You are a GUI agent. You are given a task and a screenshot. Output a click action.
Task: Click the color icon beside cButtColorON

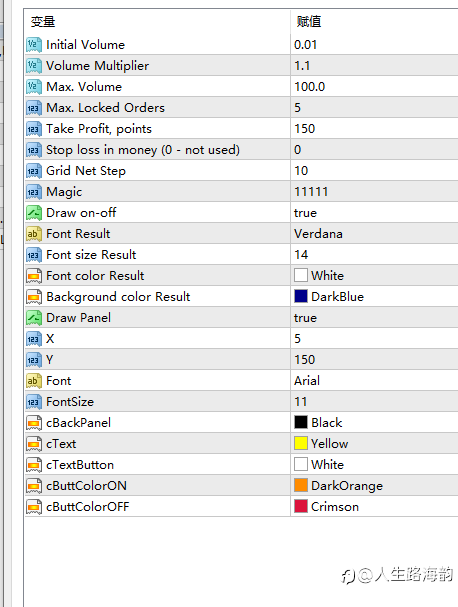click(34, 485)
